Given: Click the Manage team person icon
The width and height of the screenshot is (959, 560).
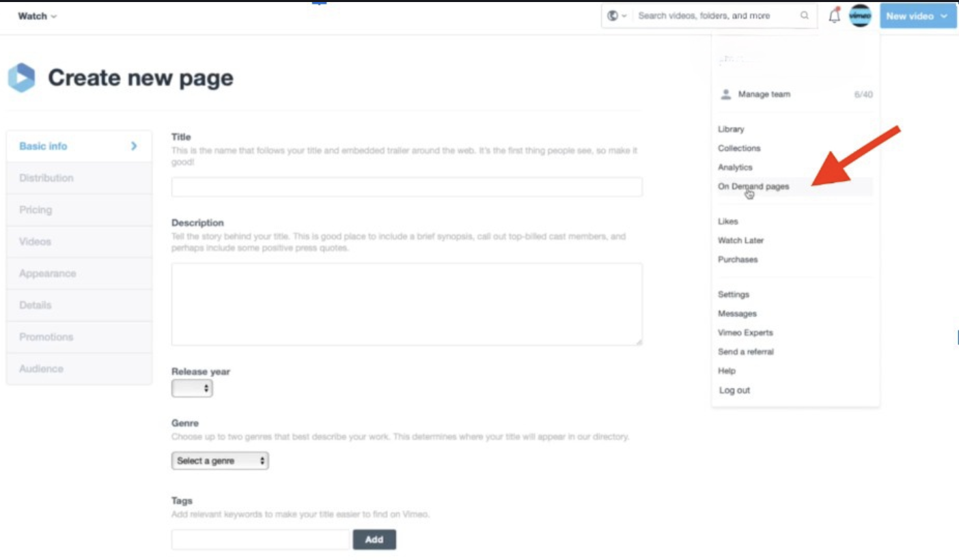Looking at the screenshot, I should pyautogui.click(x=725, y=94).
